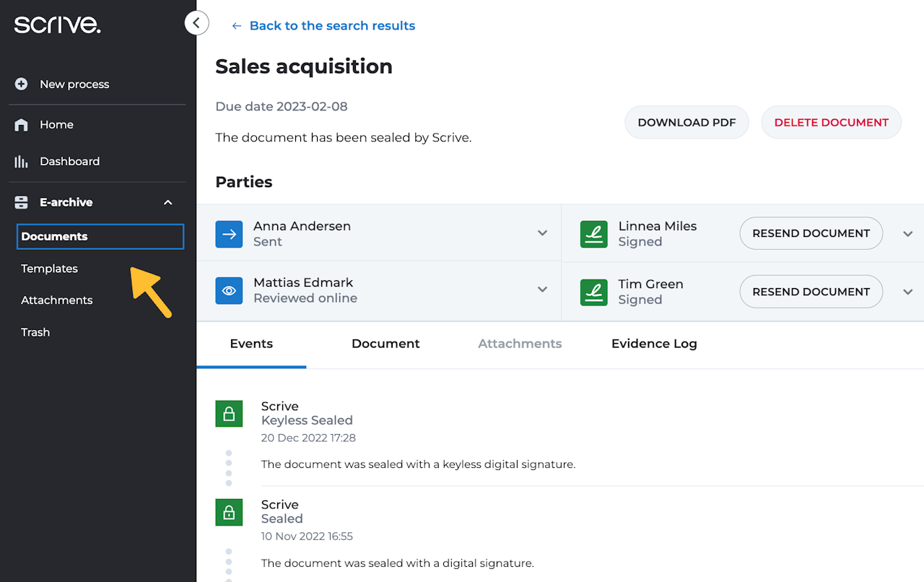Click the Home house icon
This screenshot has width=924, height=582.
[22, 125]
